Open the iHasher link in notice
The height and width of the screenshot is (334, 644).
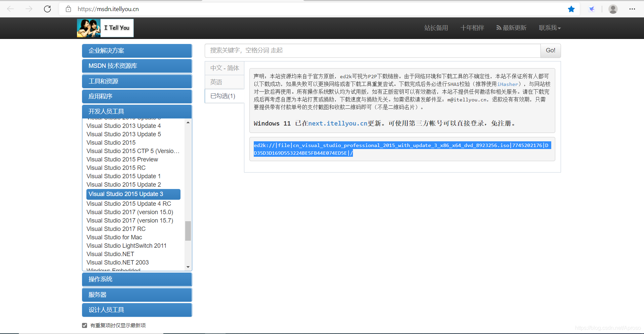[508, 84]
